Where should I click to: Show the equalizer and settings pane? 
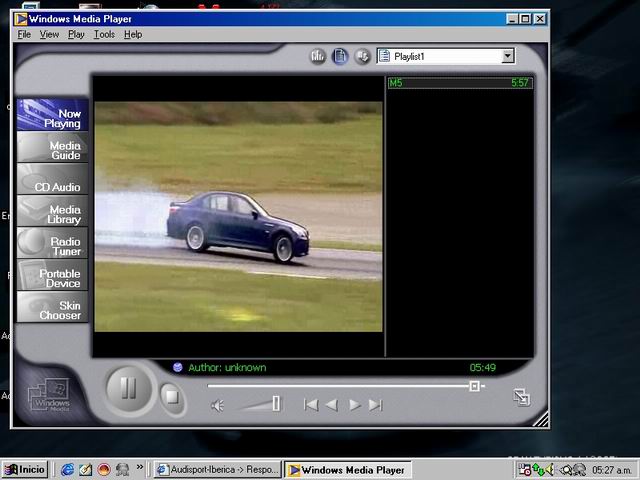pyautogui.click(x=318, y=56)
